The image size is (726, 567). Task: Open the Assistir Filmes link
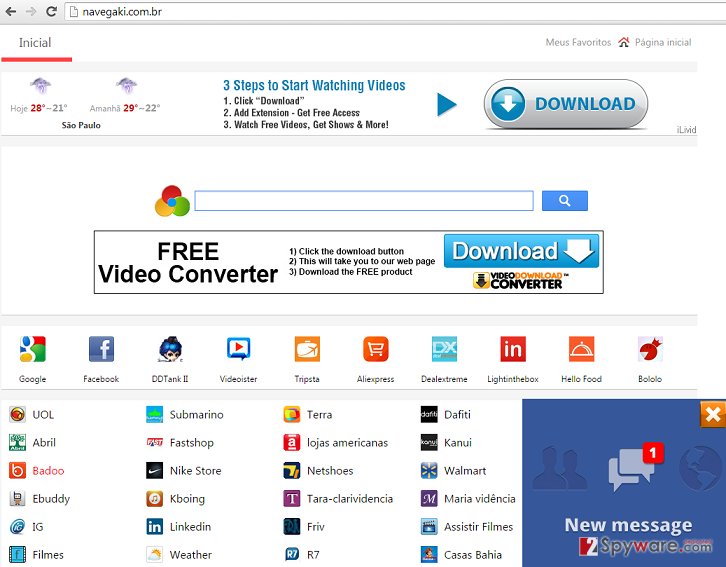coord(478,527)
